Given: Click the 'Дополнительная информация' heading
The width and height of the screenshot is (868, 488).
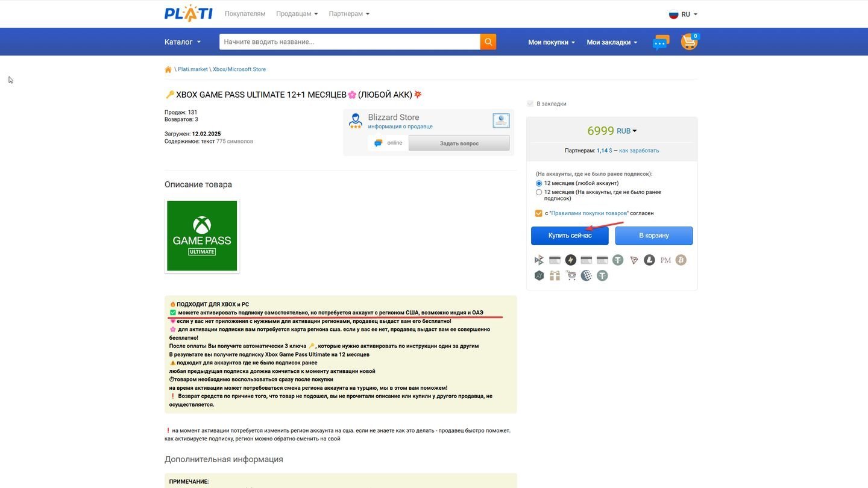Looking at the screenshot, I should [224, 459].
